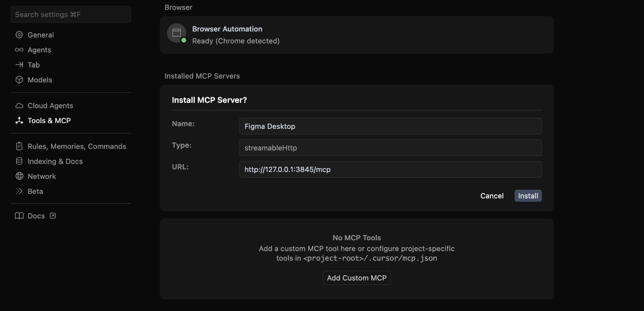Click the '<project-root>/.cursor/mcp.json' path text

(370, 258)
